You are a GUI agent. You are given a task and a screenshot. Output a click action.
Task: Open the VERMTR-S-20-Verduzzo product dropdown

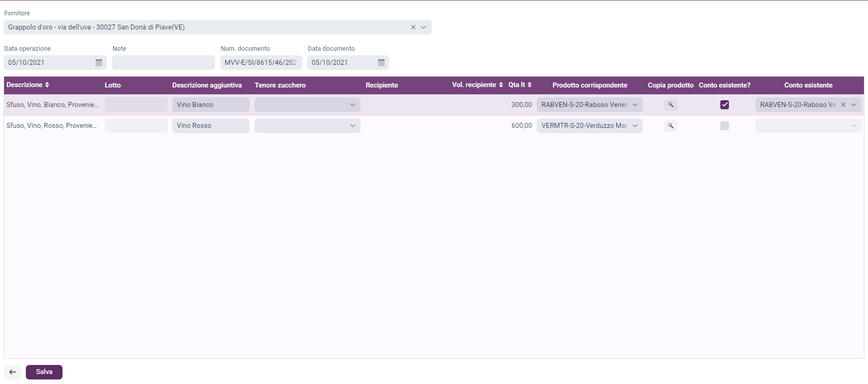590,126
